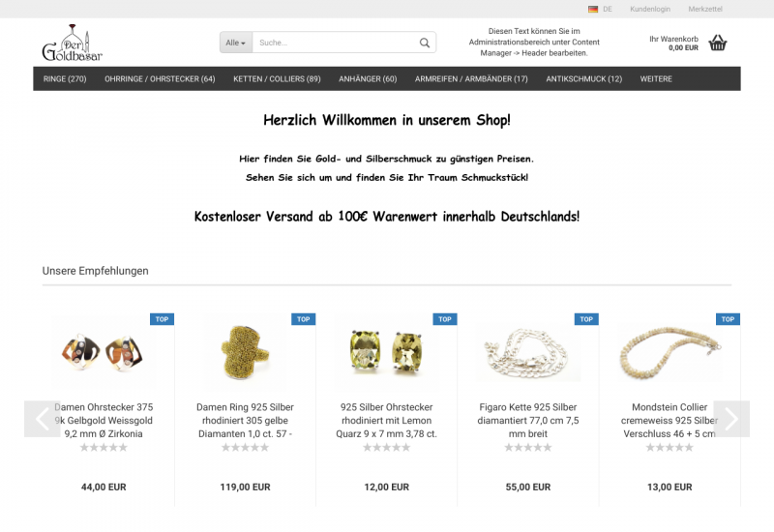Open the Damen Ohrstecker product image
The height and width of the screenshot is (532, 774).
104,353
